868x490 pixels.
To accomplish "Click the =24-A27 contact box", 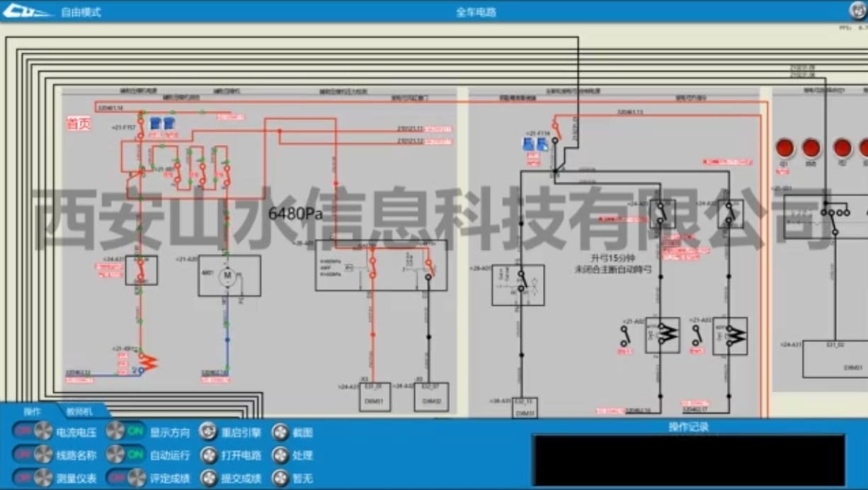I will [662, 214].
